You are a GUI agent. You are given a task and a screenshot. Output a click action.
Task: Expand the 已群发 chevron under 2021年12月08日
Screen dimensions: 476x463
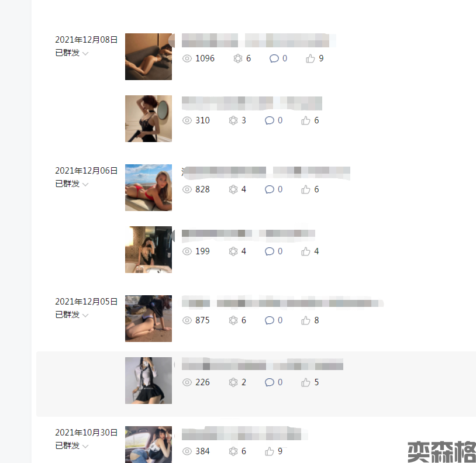click(85, 53)
